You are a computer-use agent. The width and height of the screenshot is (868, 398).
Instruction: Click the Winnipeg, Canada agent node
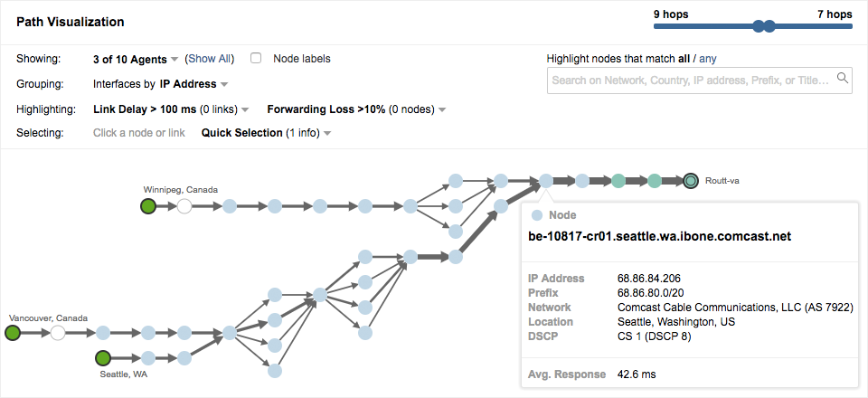(x=147, y=206)
